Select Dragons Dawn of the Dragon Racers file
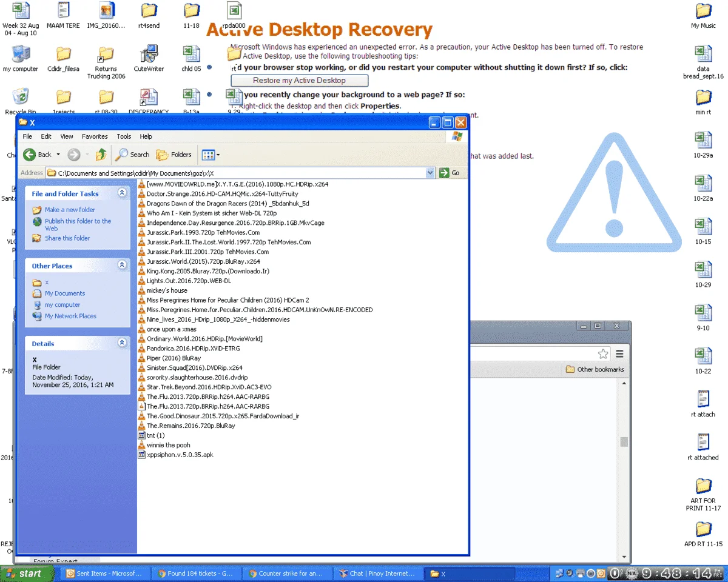Image resolution: width=728 pixels, height=582 pixels. [227, 203]
